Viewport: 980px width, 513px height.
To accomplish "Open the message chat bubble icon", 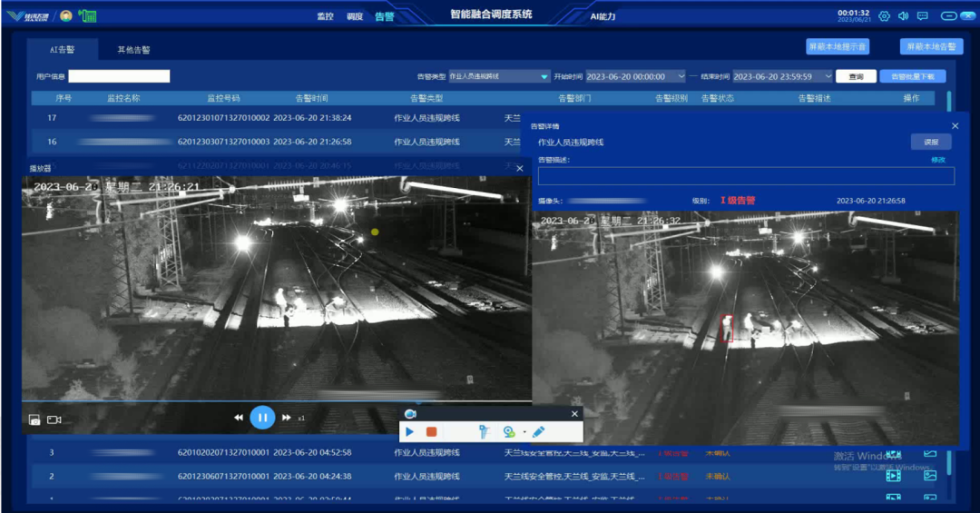I will pyautogui.click(x=923, y=15).
